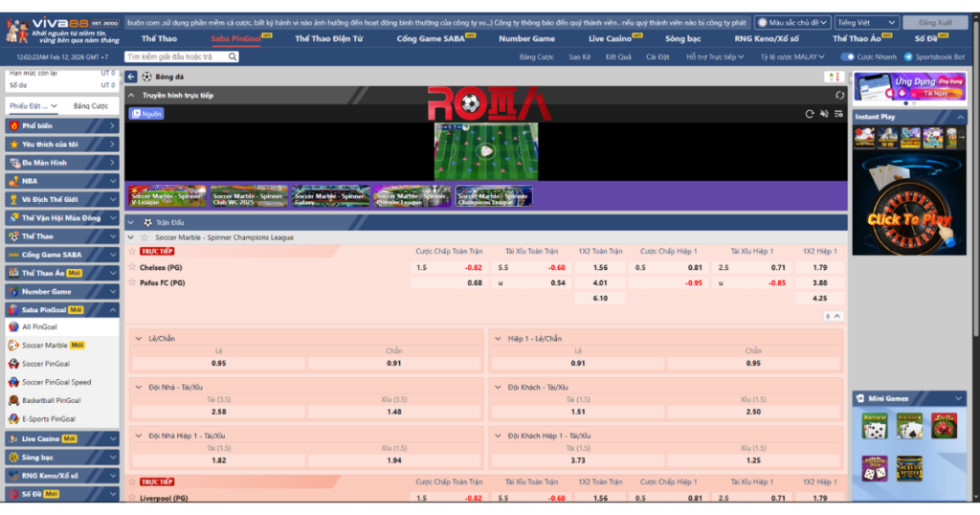Click the back arrow beside Bóng đá
The height and width of the screenshot is (515, 980).
pyautogui.click(x=131, y=77)
